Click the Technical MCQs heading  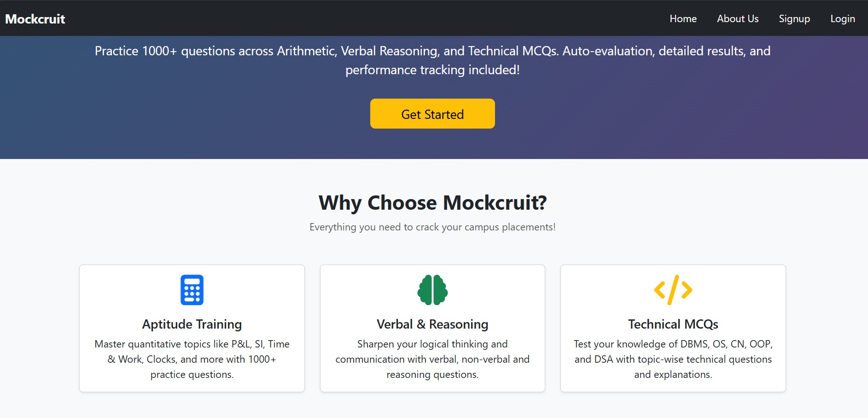[673, 324]
